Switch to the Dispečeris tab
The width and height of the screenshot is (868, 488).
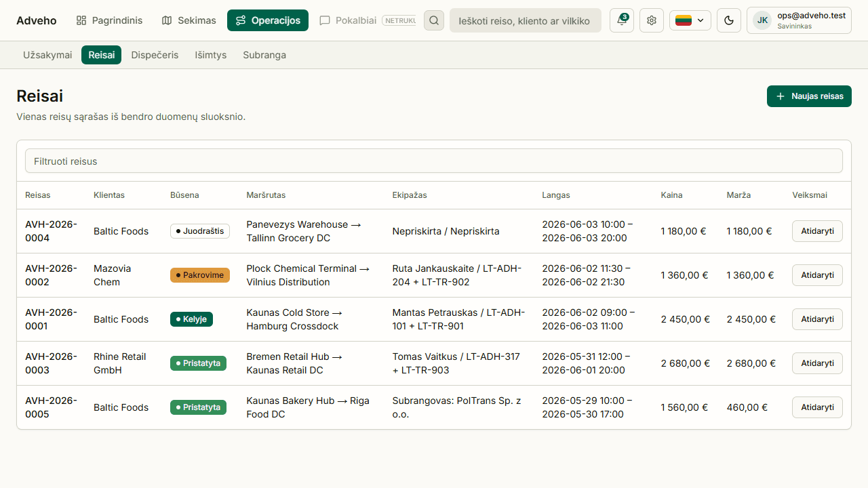click(155, 55)
